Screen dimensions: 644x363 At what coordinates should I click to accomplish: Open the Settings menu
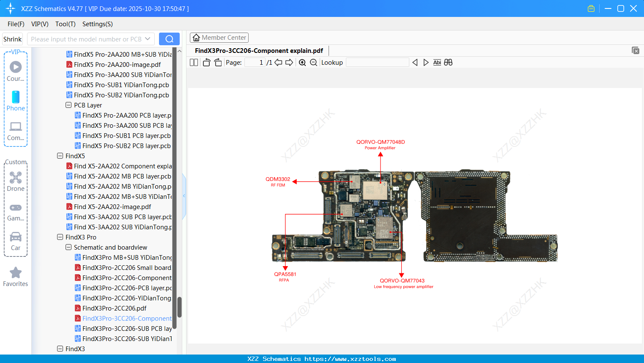(97, 24)
